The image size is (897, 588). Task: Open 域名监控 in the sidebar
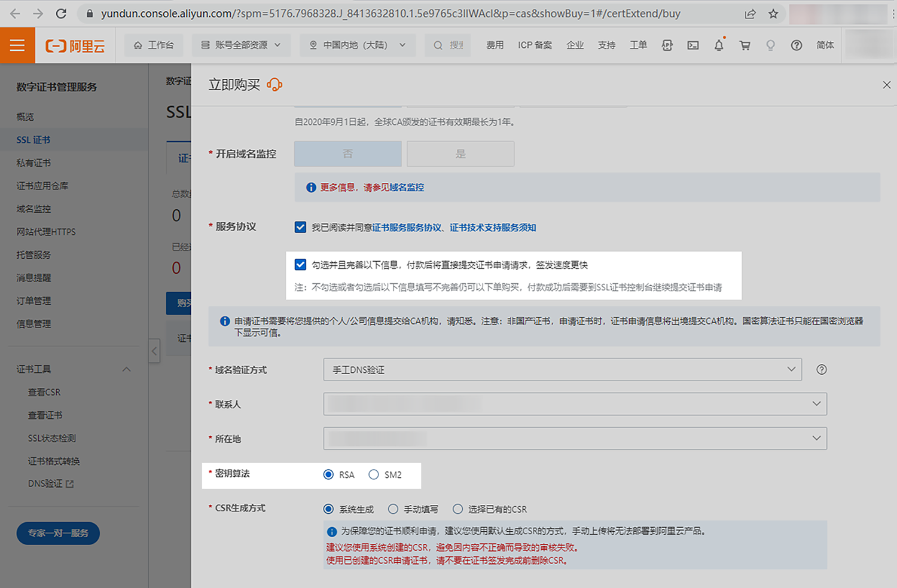[33, 209]
